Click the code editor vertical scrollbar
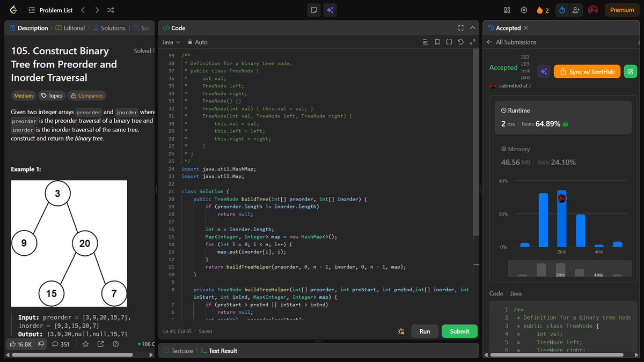The width and height of the screenshot is (644, 362). click(475, 142)
